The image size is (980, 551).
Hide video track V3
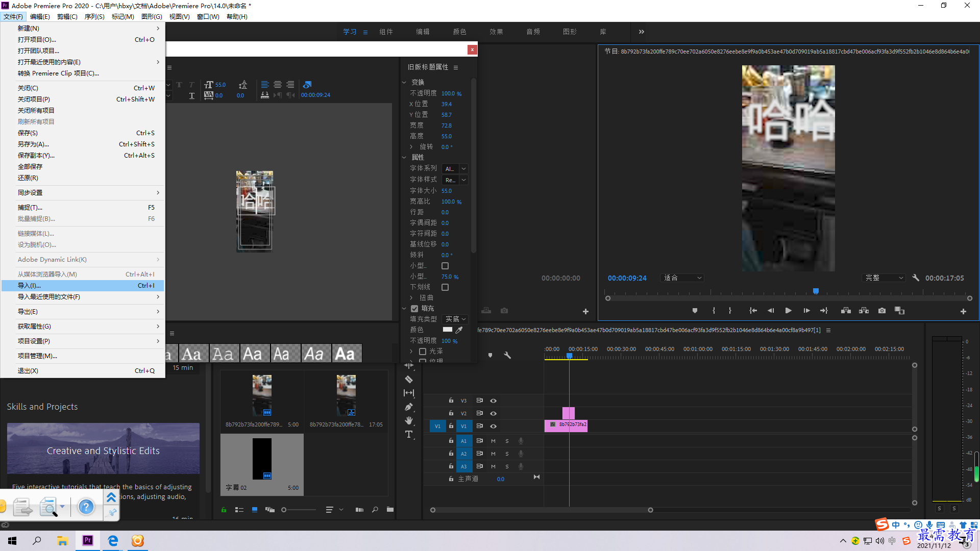493,400
